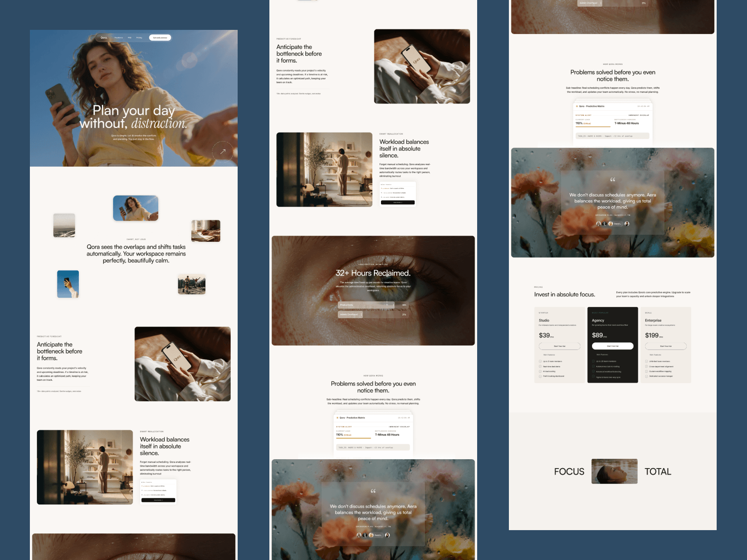This screenshot has width=747, height=560.
Task: Click 'Start free trial' on the Enterprise plan
Action: 666,346
